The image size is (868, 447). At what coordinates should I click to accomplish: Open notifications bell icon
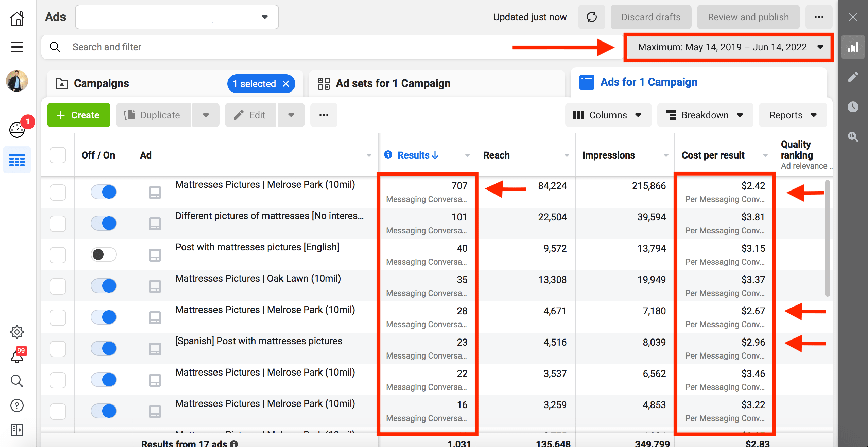[x=17, y=357]
